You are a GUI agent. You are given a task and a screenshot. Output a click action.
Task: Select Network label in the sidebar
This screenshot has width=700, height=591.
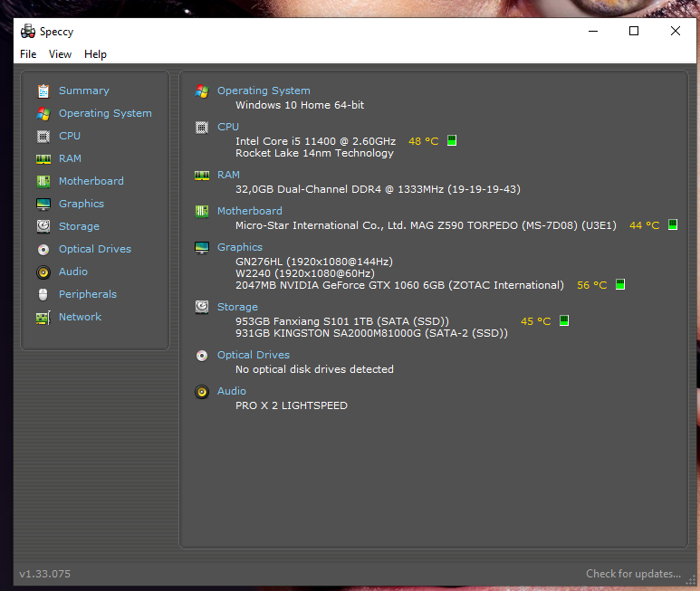coord(81,317)
